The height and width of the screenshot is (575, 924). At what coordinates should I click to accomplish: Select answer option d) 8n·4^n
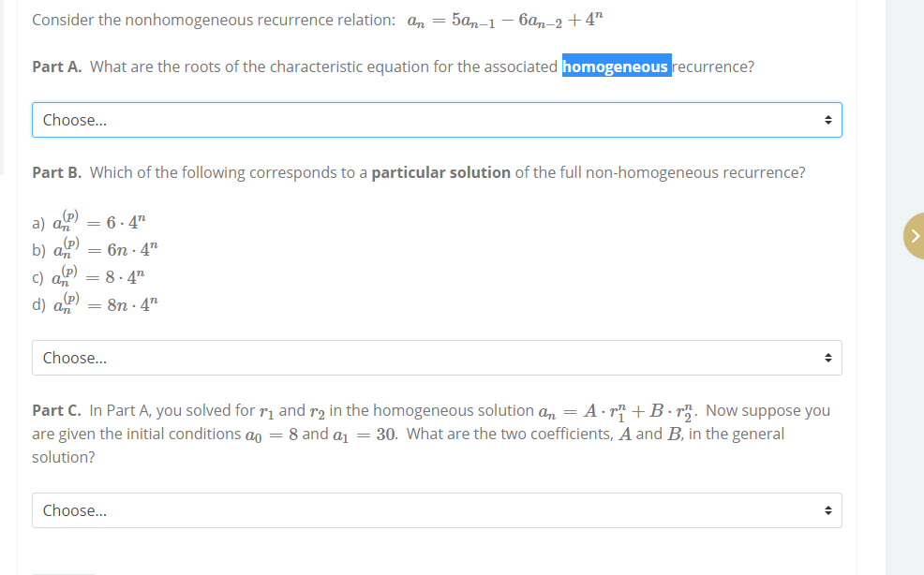click(x=94, y=302)
